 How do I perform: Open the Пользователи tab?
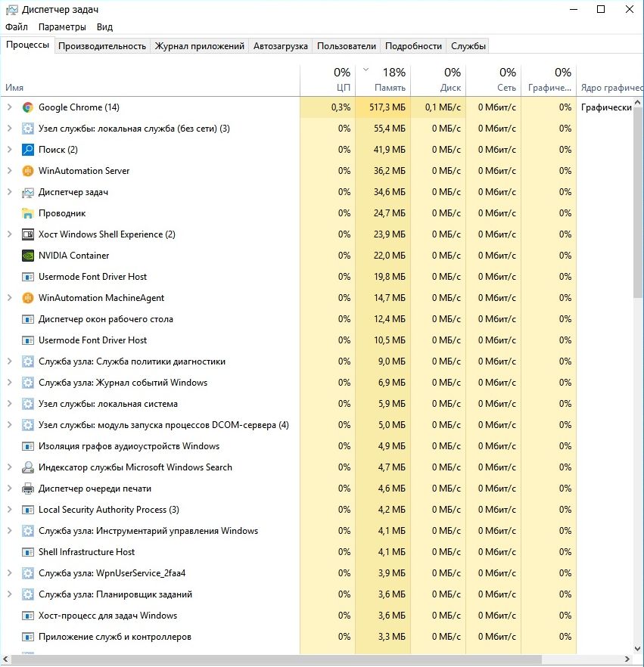(347, 46)
